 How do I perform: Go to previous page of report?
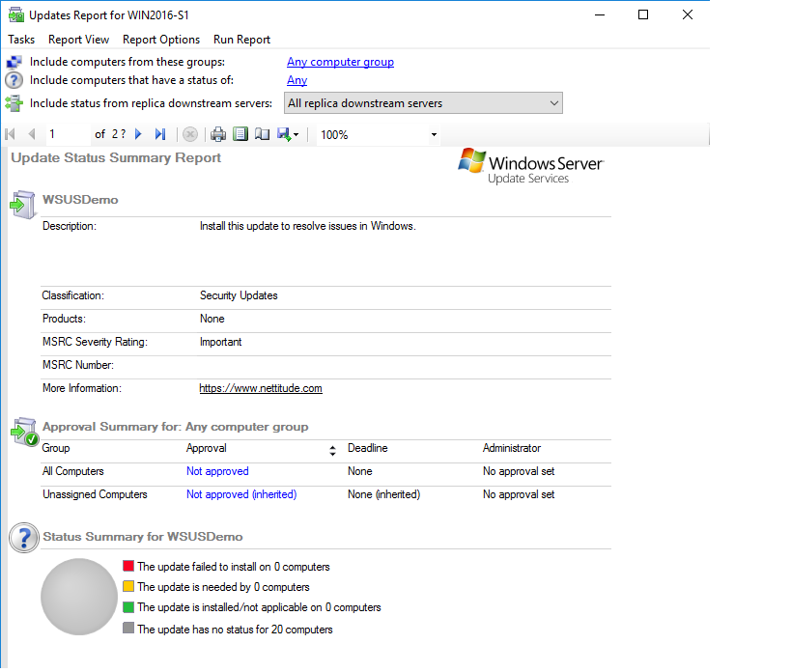(32, 134)
